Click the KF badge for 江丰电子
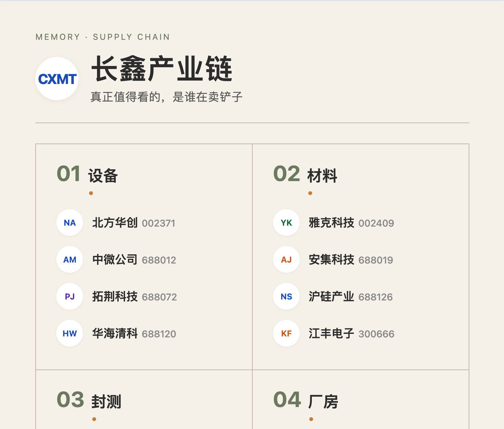The height and width of the screenshot is (429, 504). tap(286, 333)
